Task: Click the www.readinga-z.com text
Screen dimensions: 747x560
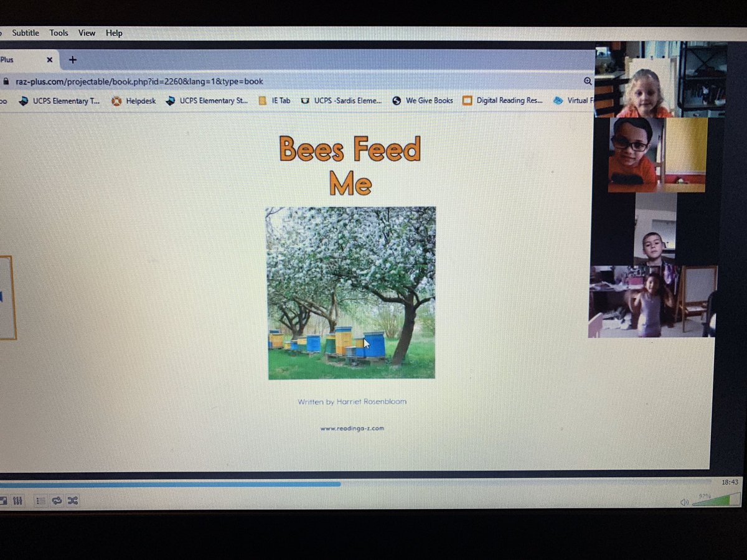Action: [x=352, y=428]
